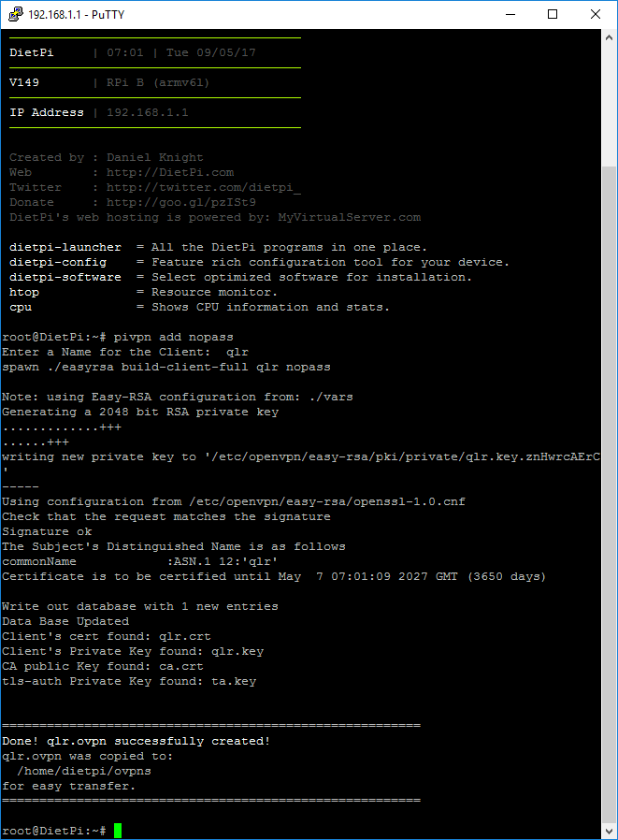Viewport: 618px width, 840px height.
Task: Click '(3650 days)' certificate duration text
Action: click(x=507, y=577)
